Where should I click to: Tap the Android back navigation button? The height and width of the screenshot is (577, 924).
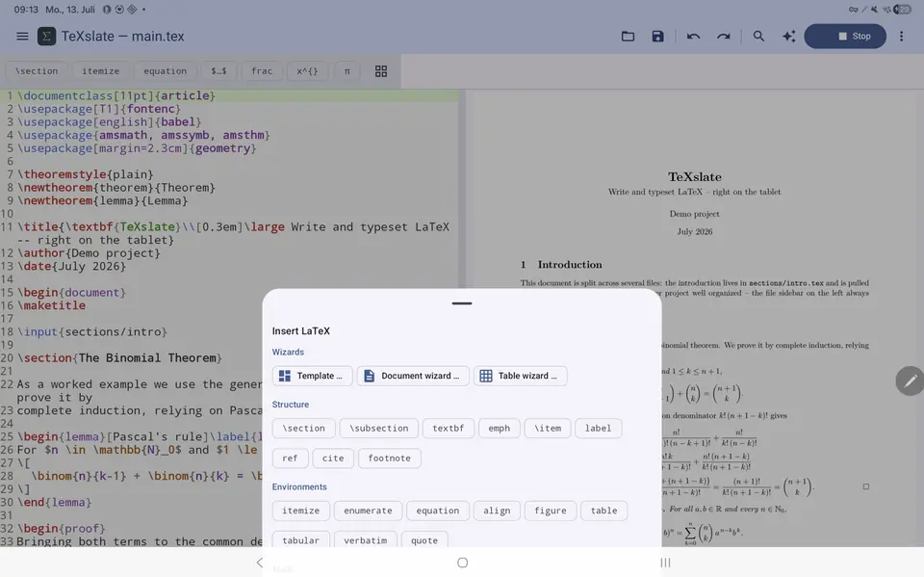259,563
